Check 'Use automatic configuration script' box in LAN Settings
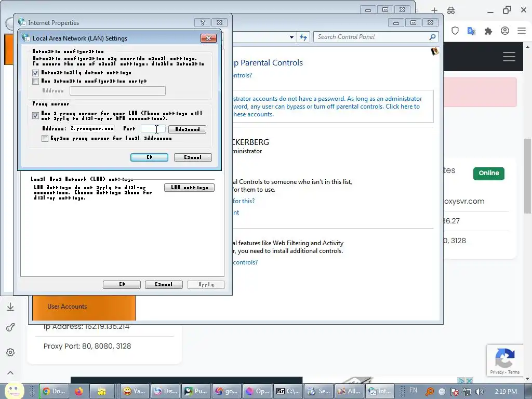 [x=36, y=81]
